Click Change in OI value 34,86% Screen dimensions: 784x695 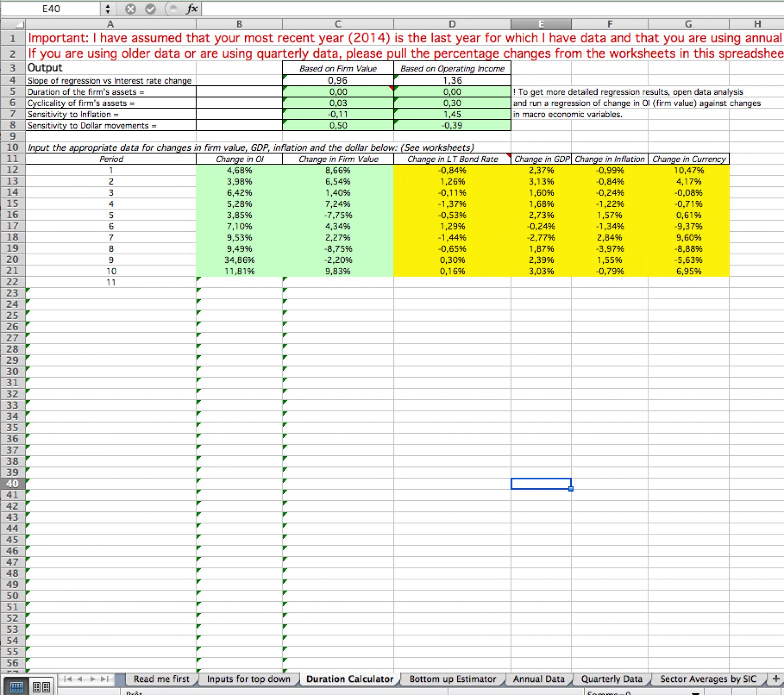tap(239, 260)
